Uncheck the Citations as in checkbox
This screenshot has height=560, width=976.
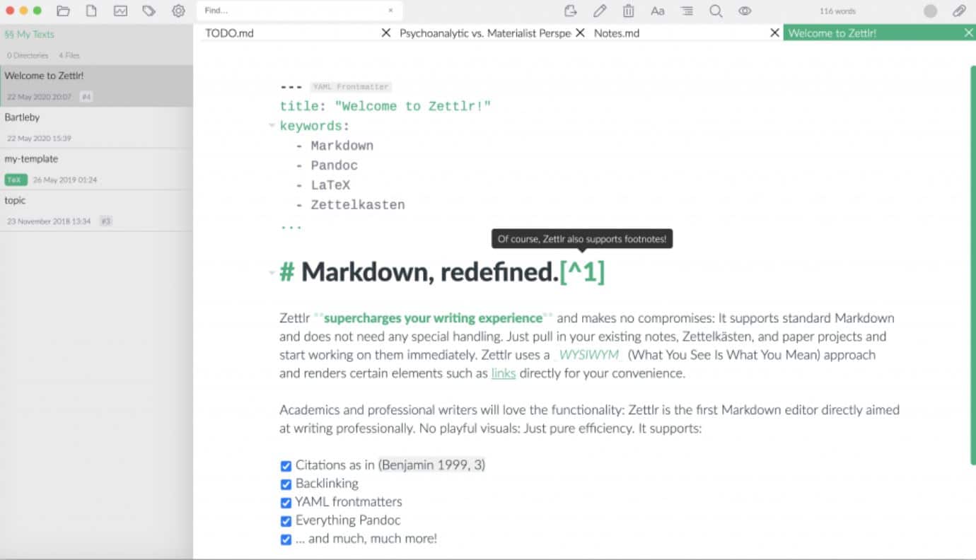286,466
